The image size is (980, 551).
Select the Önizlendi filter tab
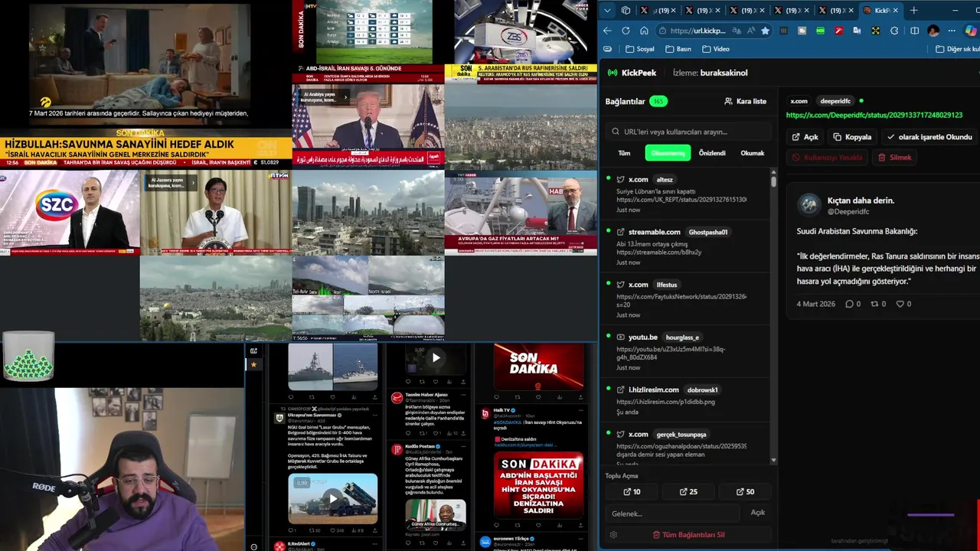[x=712, y=153]
